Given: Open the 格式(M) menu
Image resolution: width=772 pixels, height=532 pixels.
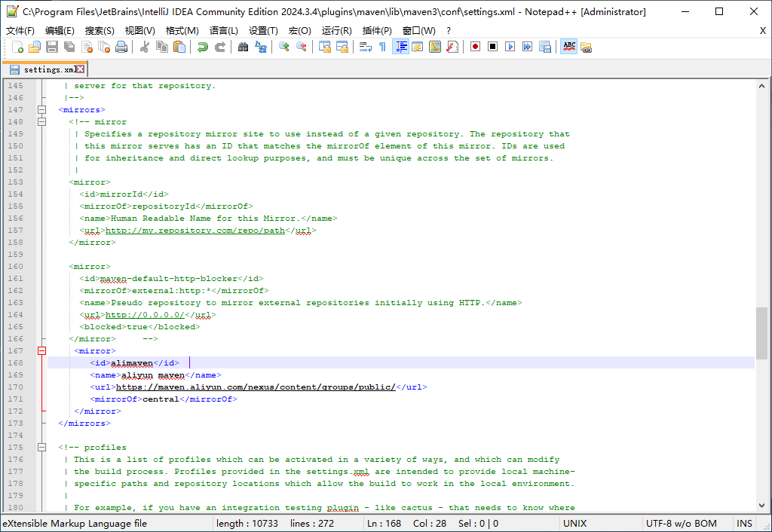Looking at the screenshot, I should 182,30.
